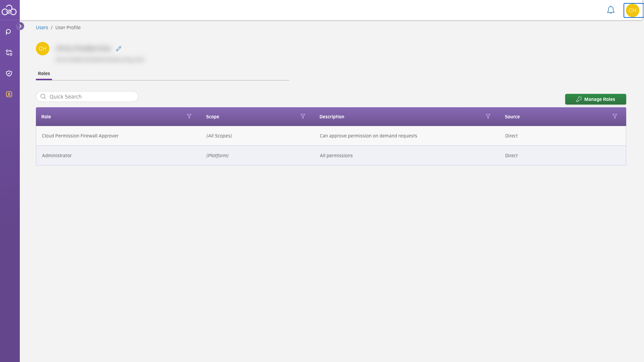The height and width of the screenshot is (362, 644).
Task: Open the Role column filter
Action: (x=189, y=116)
